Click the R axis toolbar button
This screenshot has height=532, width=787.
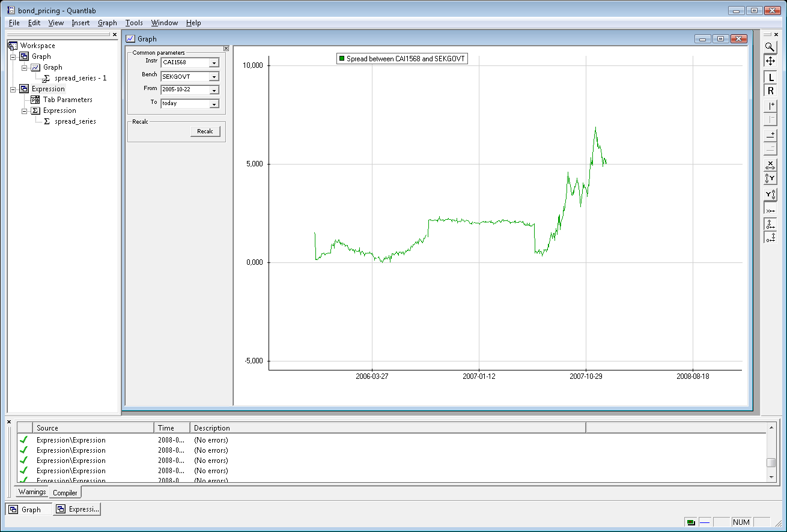[770, 91]
